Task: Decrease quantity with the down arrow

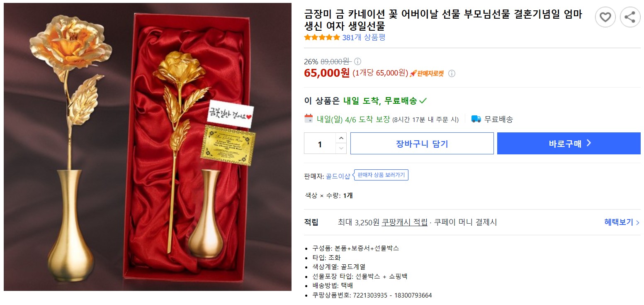Action: point(341,149)
